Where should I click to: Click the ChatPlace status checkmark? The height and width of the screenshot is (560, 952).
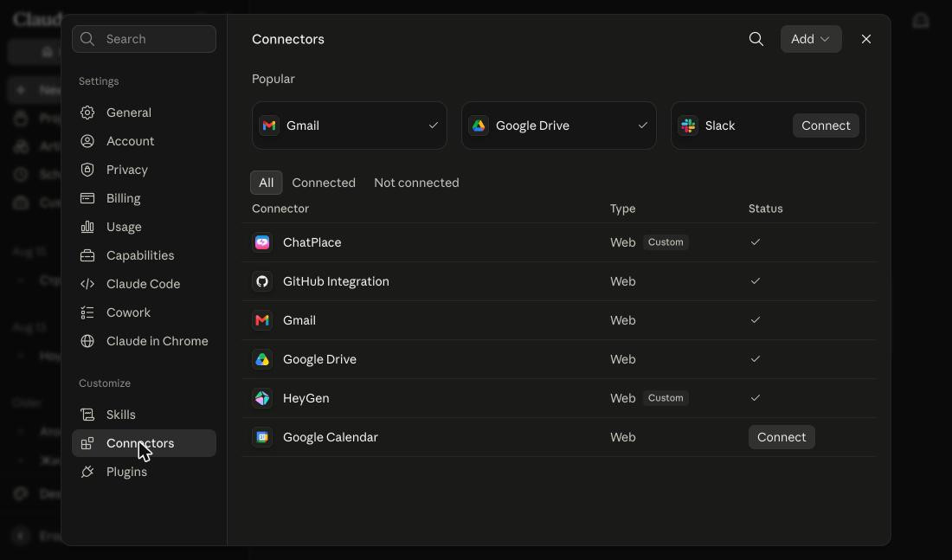(756, 241)
